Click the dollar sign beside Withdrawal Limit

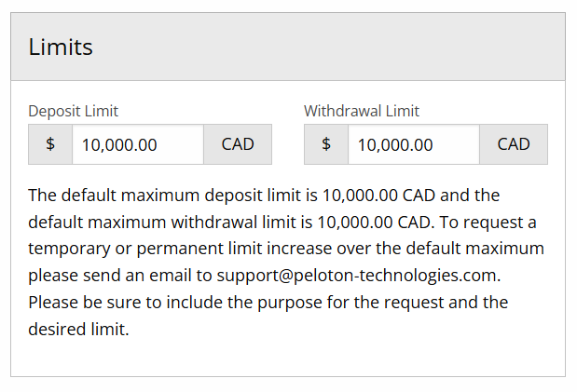point(326,145)
